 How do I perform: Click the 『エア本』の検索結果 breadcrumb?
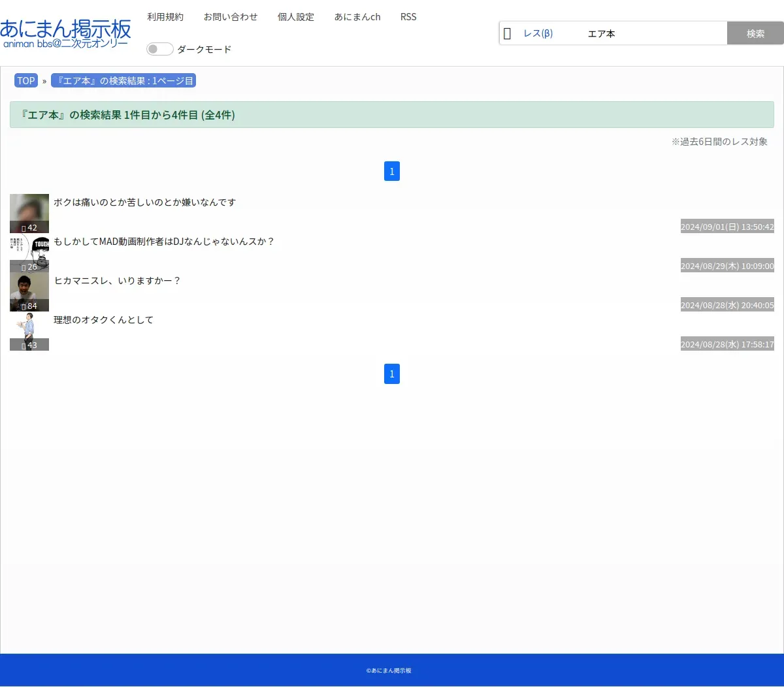click(x=123, y=81)
